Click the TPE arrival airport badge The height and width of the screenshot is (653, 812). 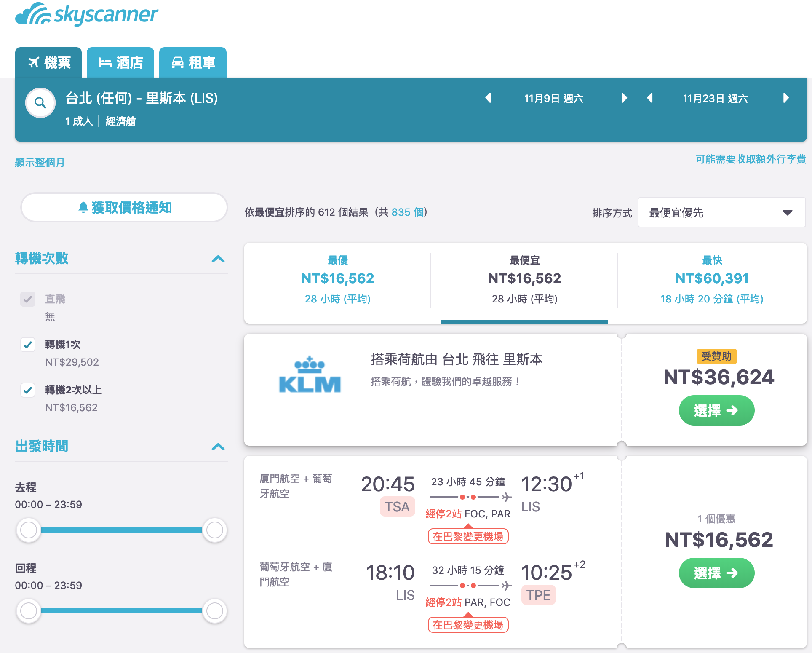(x=538, y=595)
